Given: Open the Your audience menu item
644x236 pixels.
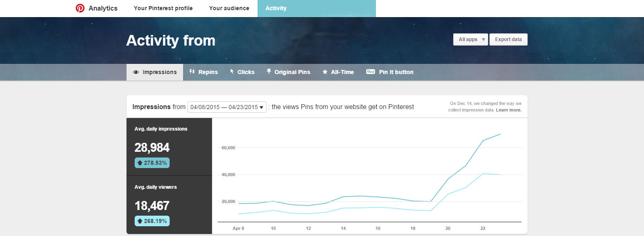Looking at the screenshot, I should pos(229,8).
